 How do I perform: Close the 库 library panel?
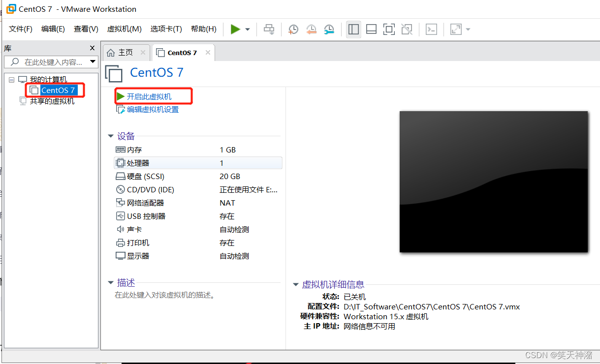[92, 48]
